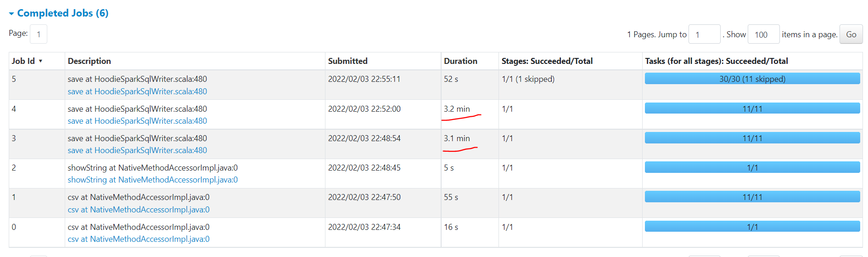868x257 pixels.
Task: Select submitted time 2022/02/03 22:47:50
Action: pos(364,197)
